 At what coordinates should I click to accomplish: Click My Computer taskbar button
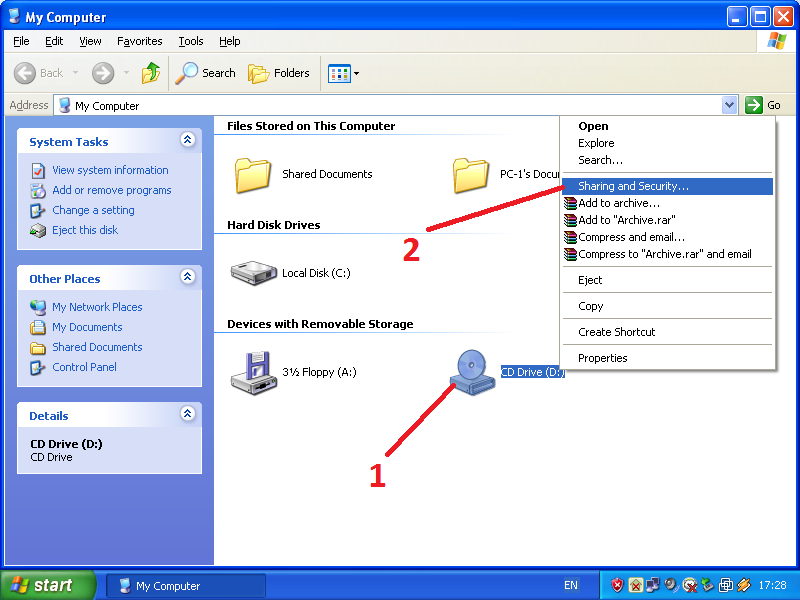[x=186, y=586]
